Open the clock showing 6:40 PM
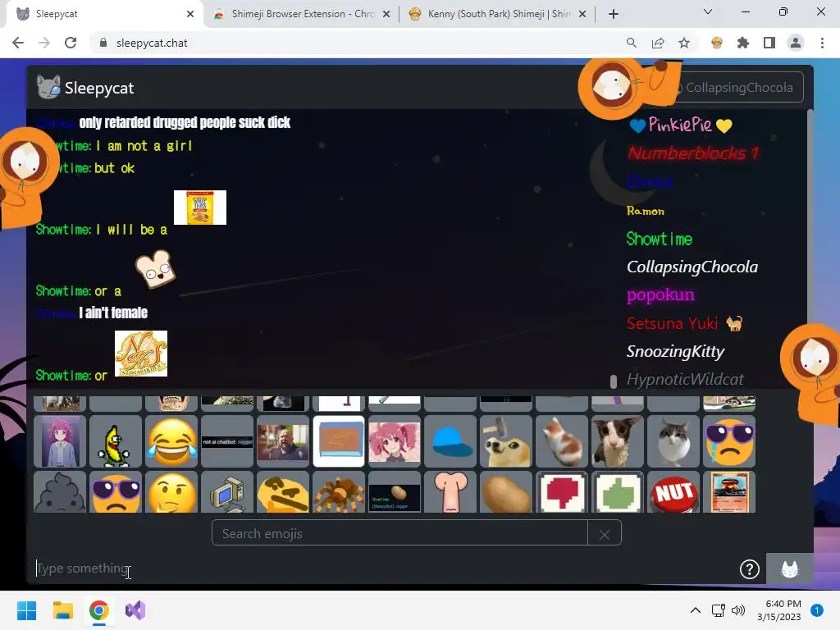The height and width of the screenshot is (630, 840). [x=779, y=610]
